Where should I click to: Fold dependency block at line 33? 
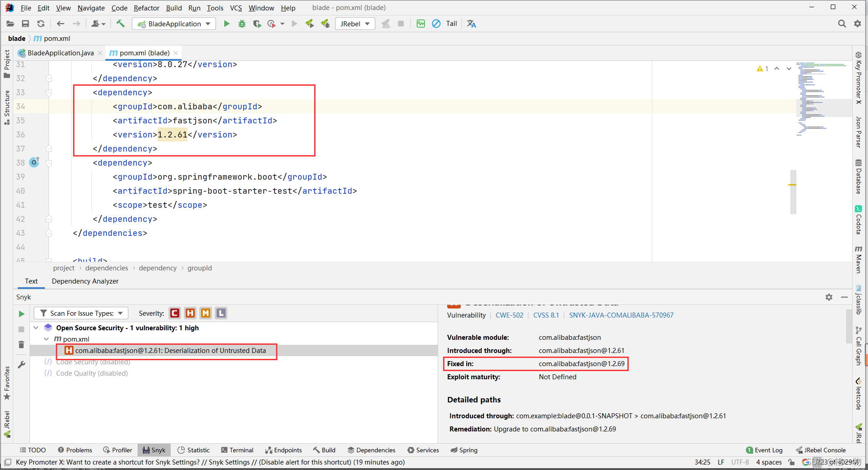pyautogui.click(x=49, y=93)
